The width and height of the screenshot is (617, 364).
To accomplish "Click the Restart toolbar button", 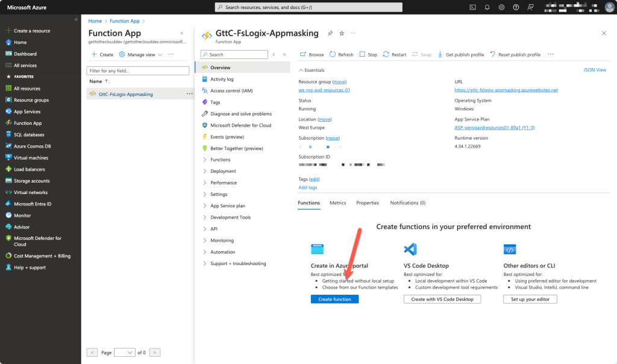I will 395,55.
